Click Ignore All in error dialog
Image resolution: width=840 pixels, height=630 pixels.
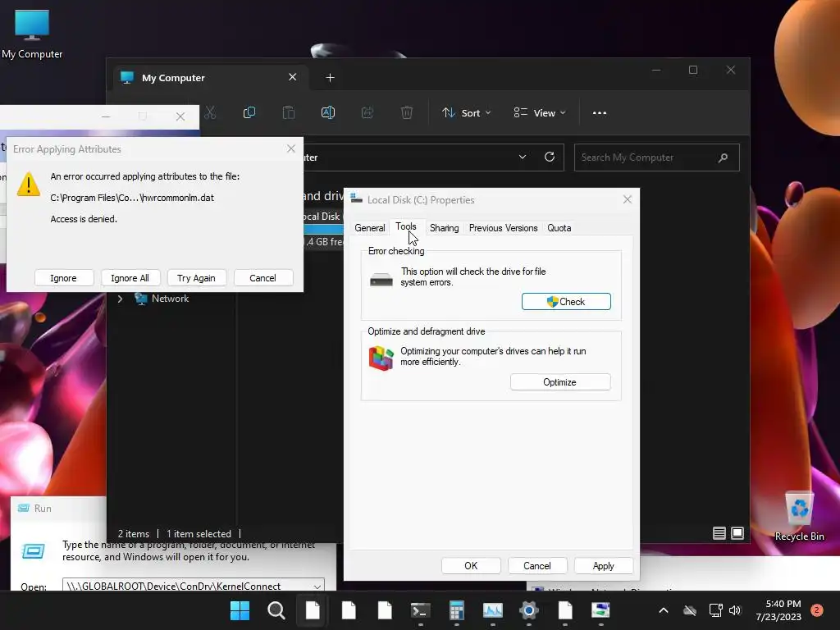point(130,278)
